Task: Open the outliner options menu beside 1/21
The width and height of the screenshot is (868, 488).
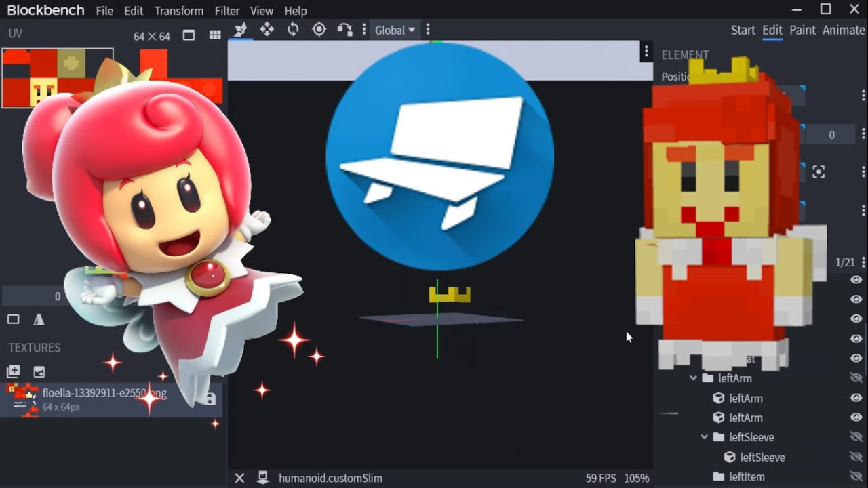Action: (863, 262)
